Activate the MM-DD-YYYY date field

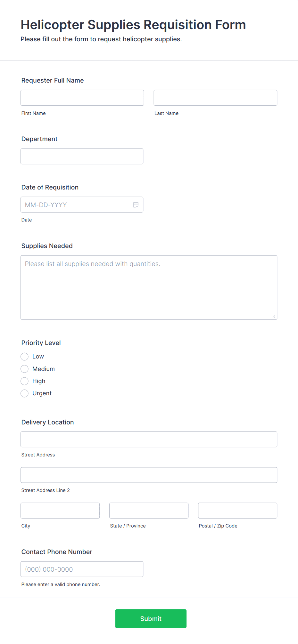tap(82, 205)
